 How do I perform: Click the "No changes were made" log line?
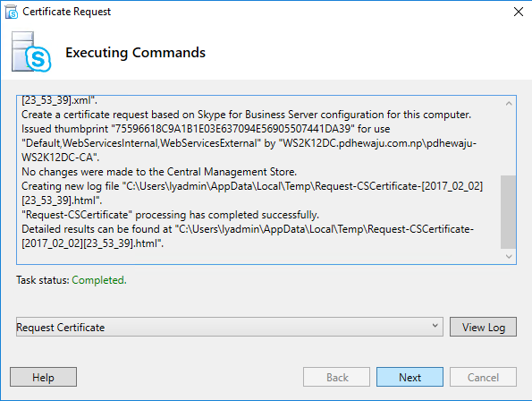click(x=159, y=172)
